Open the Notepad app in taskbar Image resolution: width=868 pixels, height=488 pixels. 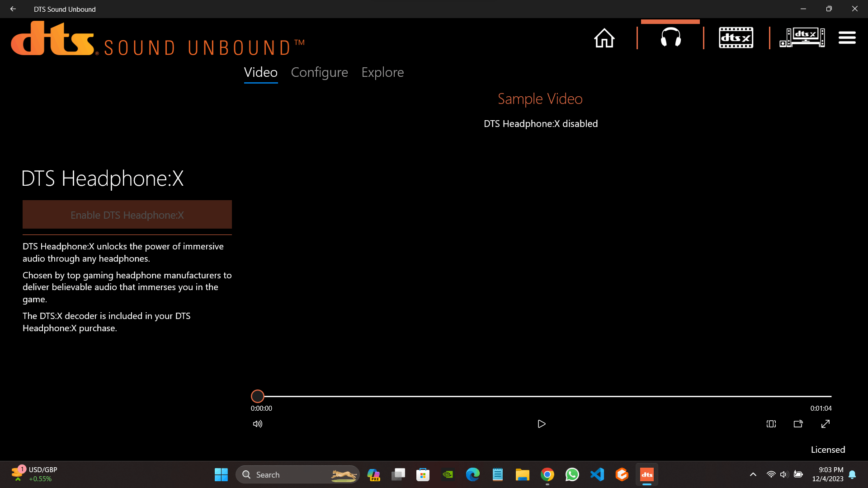pos(497,474)
